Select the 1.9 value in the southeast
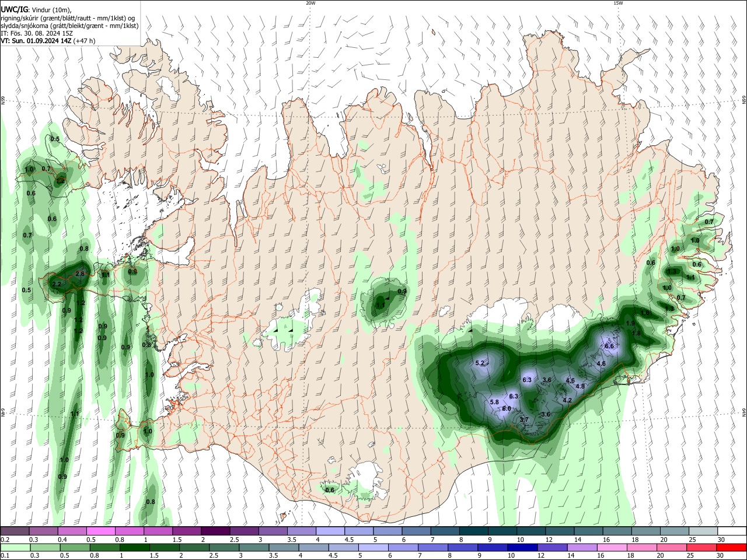 click(630, 323)
